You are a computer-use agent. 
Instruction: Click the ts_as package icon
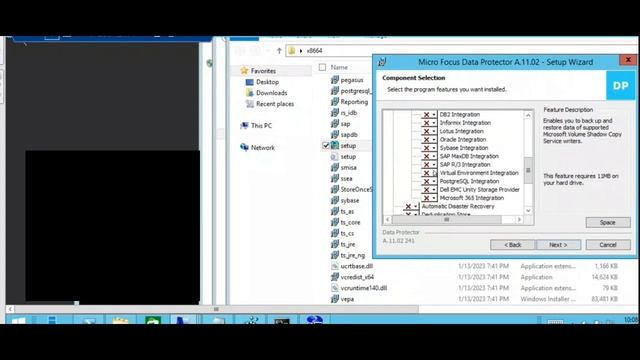(x=335, y=211)
